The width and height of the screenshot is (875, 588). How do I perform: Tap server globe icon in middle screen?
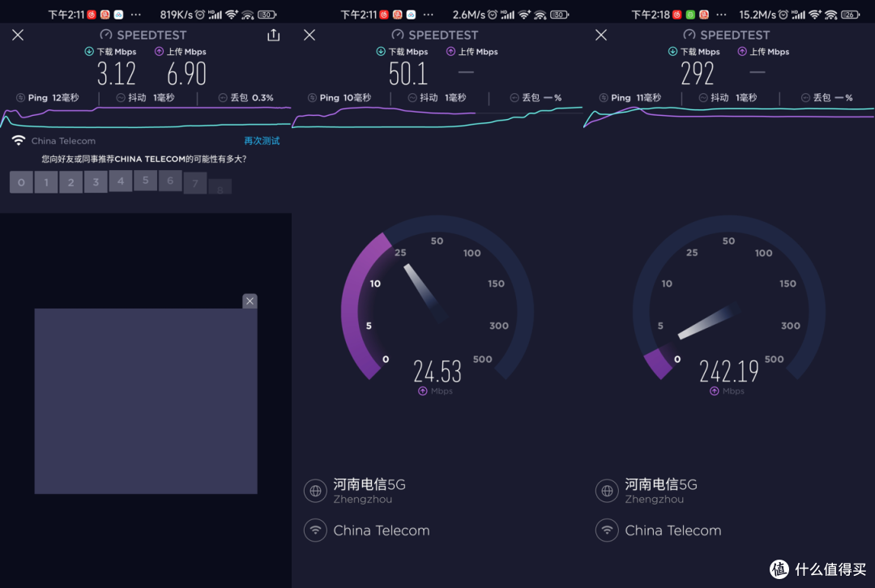pos(315,491)
